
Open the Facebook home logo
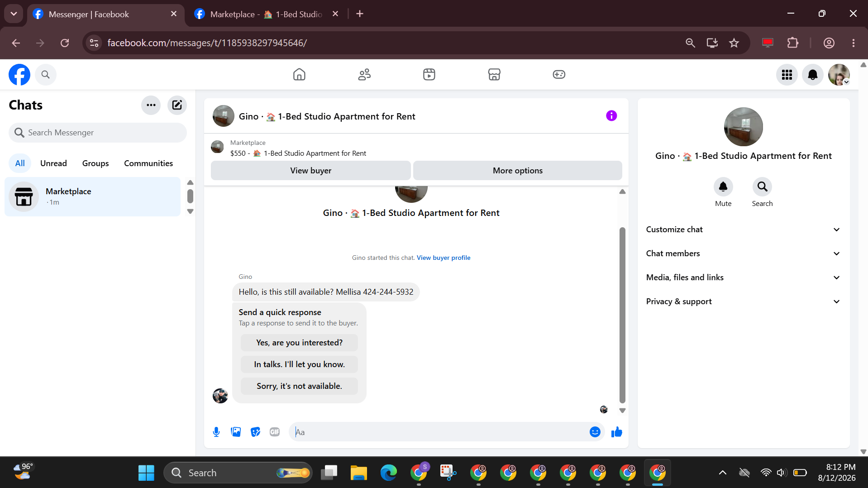click(x=19, y=75)
